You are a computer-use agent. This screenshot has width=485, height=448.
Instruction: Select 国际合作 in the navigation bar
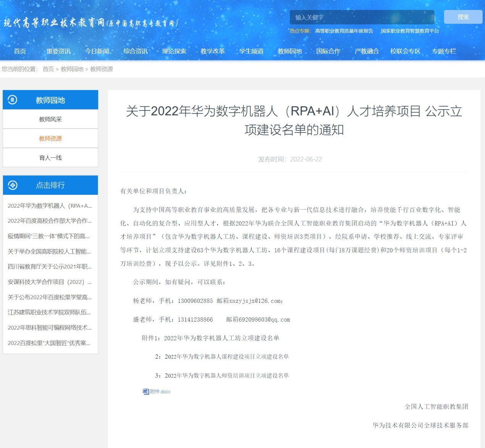pos(328,51)
